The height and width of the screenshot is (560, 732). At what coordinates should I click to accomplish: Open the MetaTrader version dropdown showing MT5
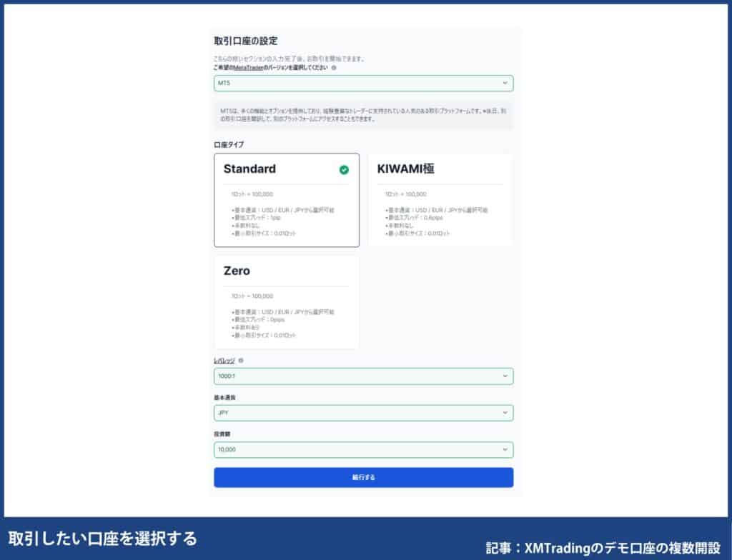363,83
